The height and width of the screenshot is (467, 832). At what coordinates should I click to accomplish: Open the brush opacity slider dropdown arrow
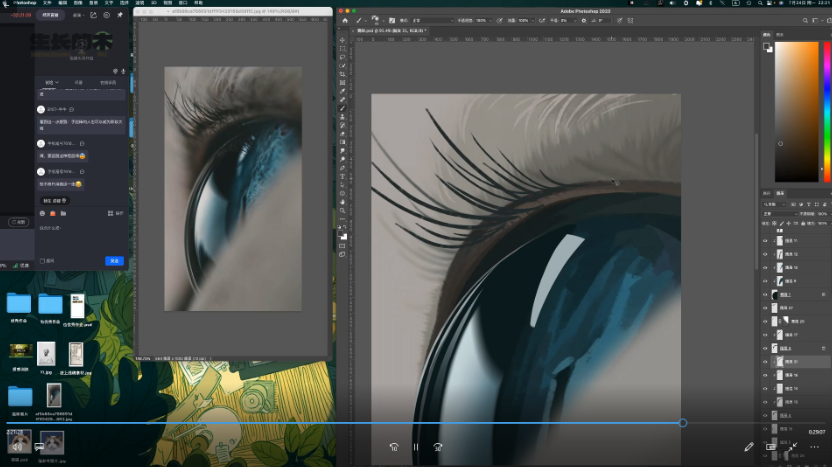pyautogui.click(x=489, y=21)
